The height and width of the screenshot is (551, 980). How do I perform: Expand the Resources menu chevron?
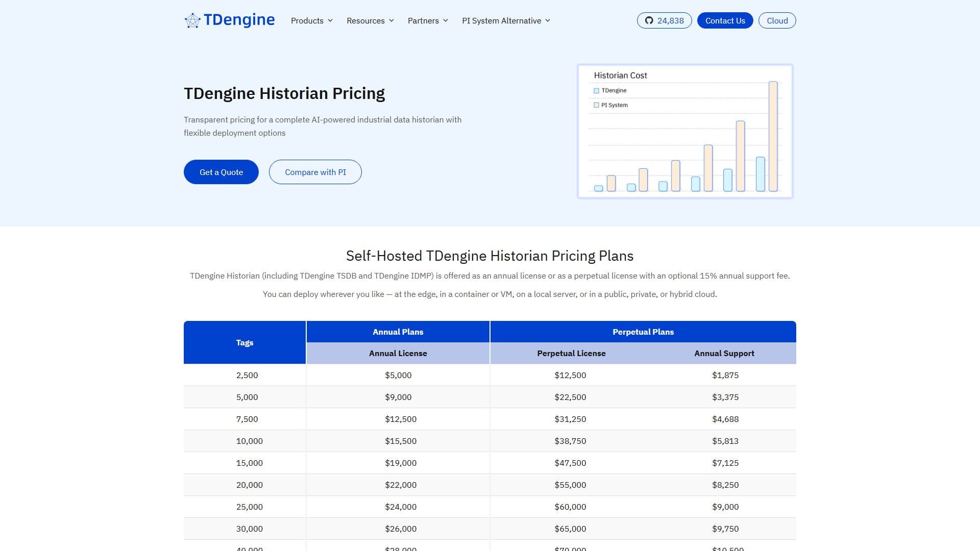tap(391, 20)
